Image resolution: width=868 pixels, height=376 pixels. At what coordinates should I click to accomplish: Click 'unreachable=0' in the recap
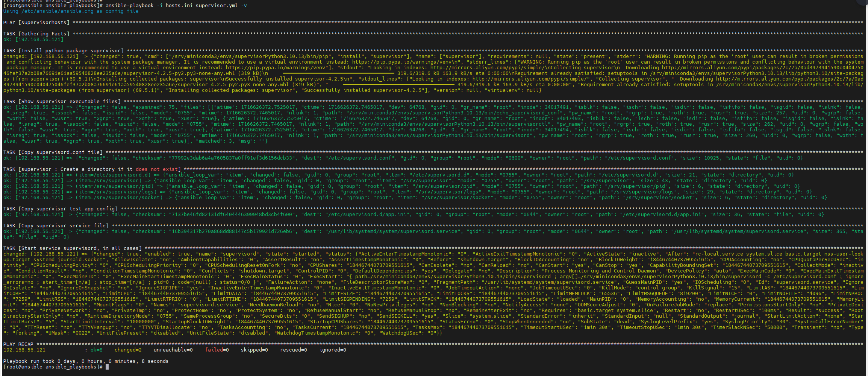point(173,350)
